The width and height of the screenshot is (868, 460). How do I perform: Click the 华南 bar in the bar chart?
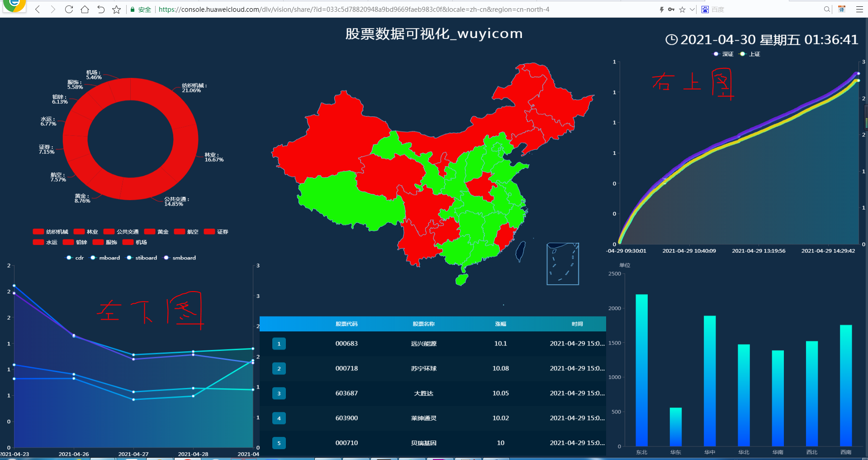point(778,398)
